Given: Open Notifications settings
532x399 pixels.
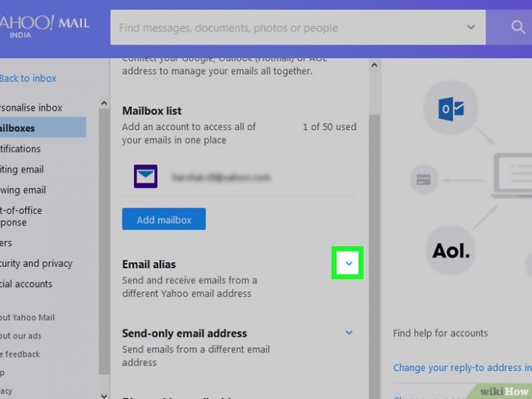Looking at the screenshot, I should (x=20, y=149).
